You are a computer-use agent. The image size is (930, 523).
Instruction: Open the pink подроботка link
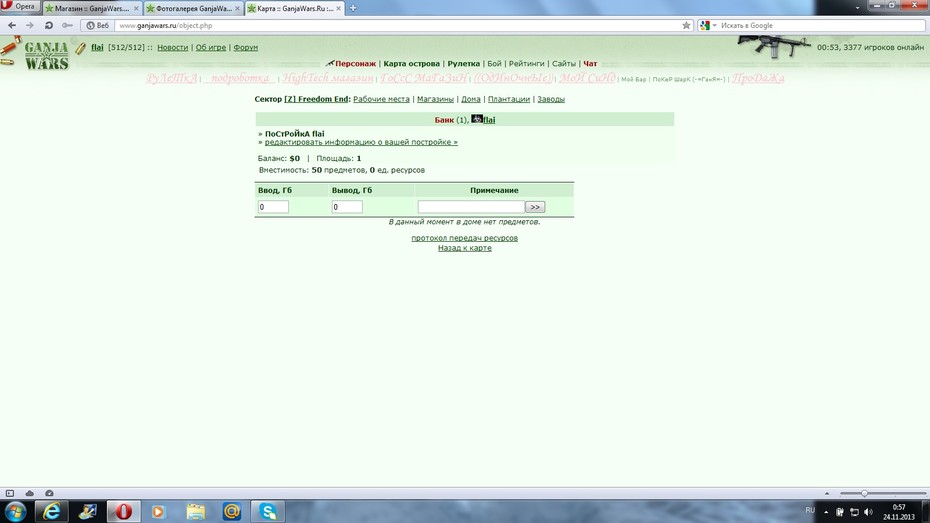240,78
